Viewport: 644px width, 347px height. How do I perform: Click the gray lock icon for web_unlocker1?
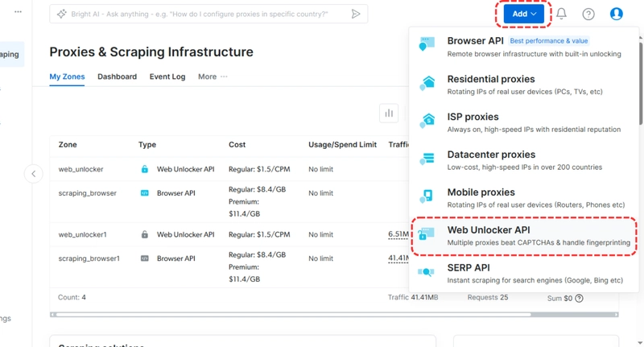pyautogui.click(x=145, y=234)
